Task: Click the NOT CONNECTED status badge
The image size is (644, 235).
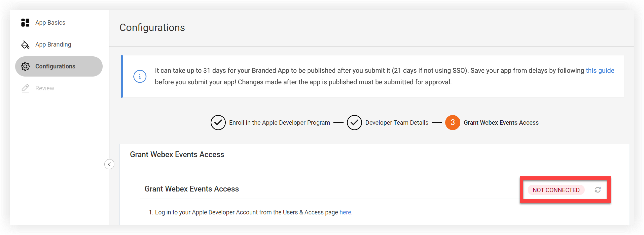Action: click(556, 190)
